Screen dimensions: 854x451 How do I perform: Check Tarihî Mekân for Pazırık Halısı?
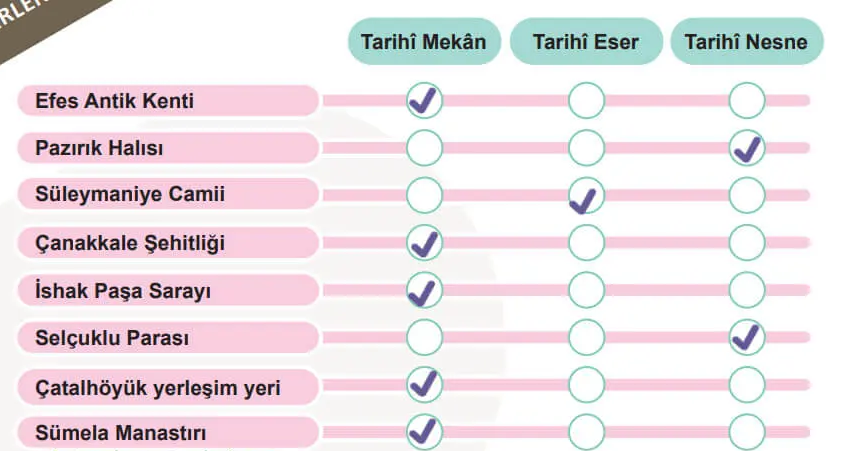pos(424,148)
